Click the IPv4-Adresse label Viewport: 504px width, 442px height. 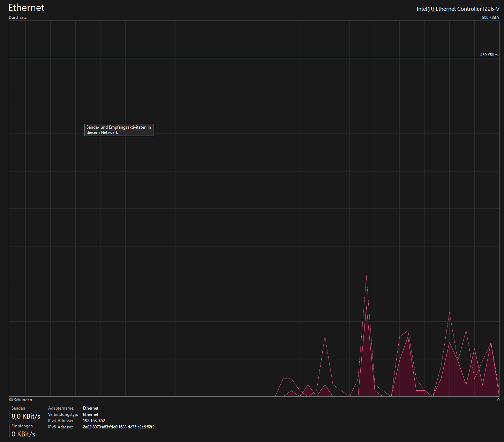pyautogui.click(x=61, y=421)
